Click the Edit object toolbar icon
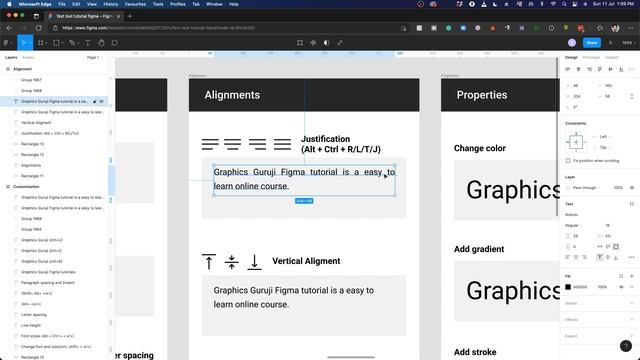The height and width of the screenshot is (360, 640). 300,42
